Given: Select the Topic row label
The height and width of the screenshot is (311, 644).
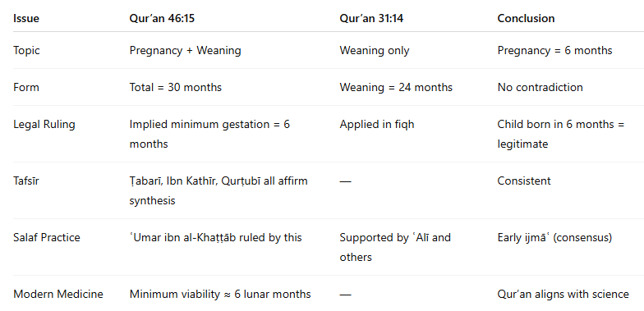Looking at the screenshot, I should click(x=26, y=51).
